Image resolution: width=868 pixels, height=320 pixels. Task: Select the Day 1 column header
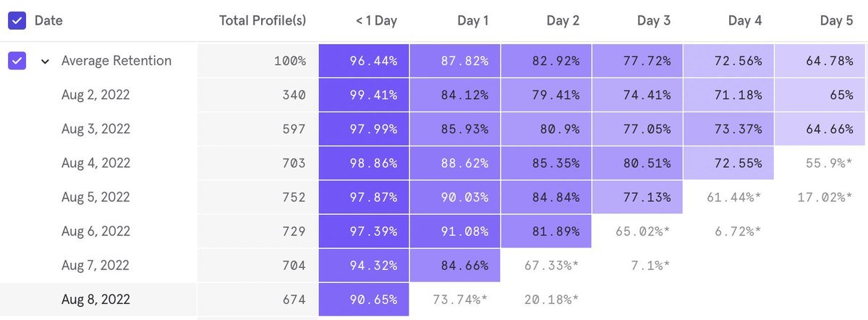click(473, 21)
